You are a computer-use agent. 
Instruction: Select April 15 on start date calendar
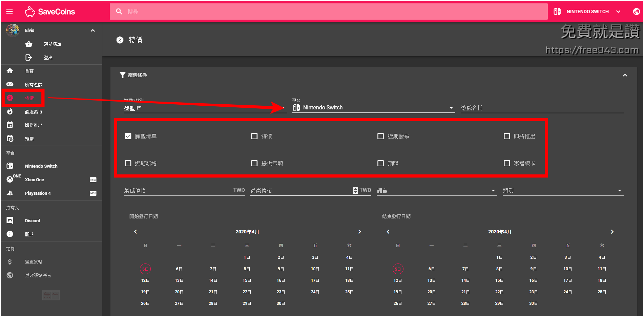point(247,280)
